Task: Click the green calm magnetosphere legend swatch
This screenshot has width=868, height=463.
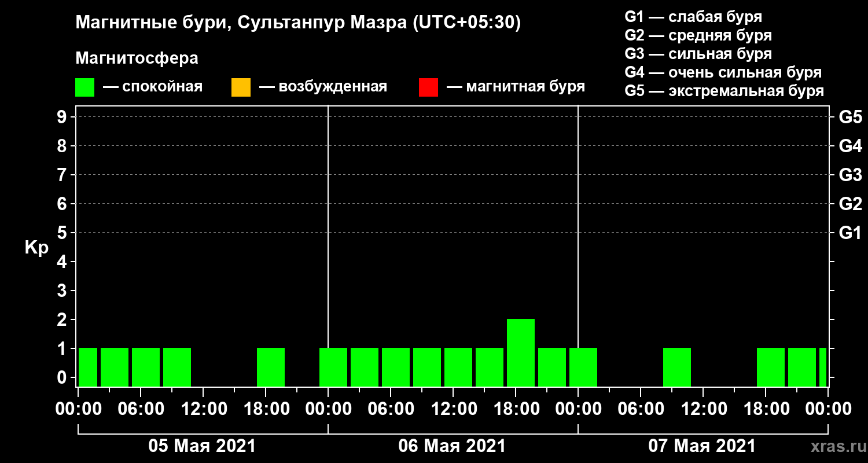Action: (84, 87)
